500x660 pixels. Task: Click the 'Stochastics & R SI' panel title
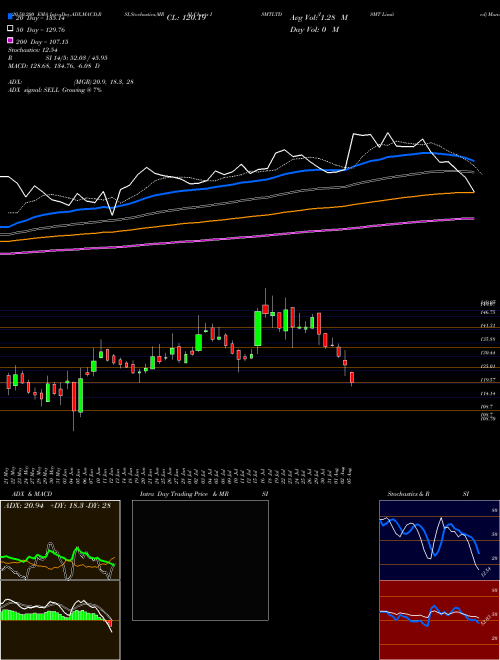point(428,494)
